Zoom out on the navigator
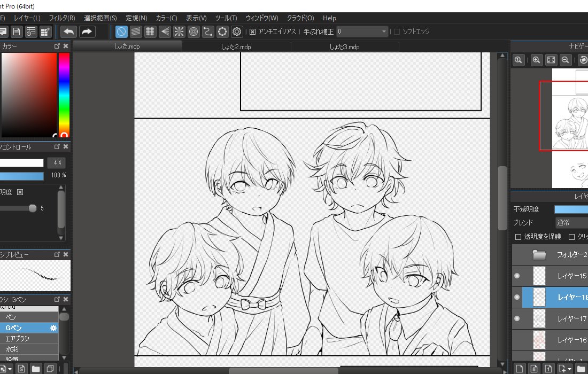588x374 pixels. (565, 60)
